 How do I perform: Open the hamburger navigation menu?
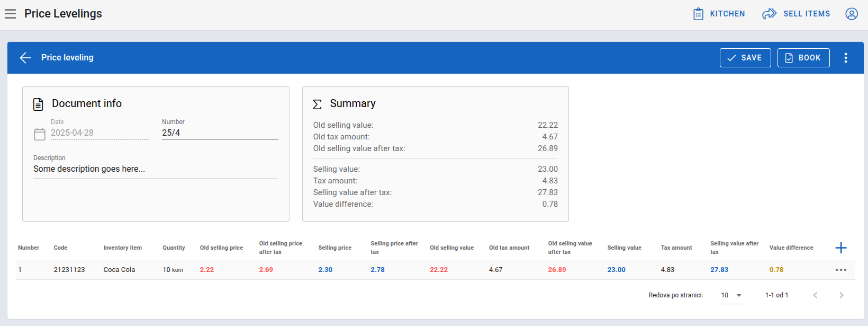[x=10, y=14]
